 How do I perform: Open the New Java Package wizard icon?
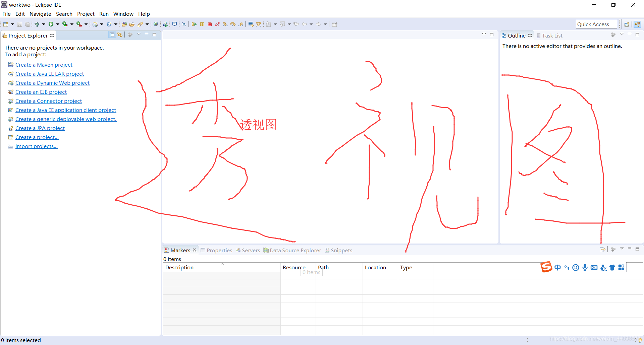click(x=95, y=24)
